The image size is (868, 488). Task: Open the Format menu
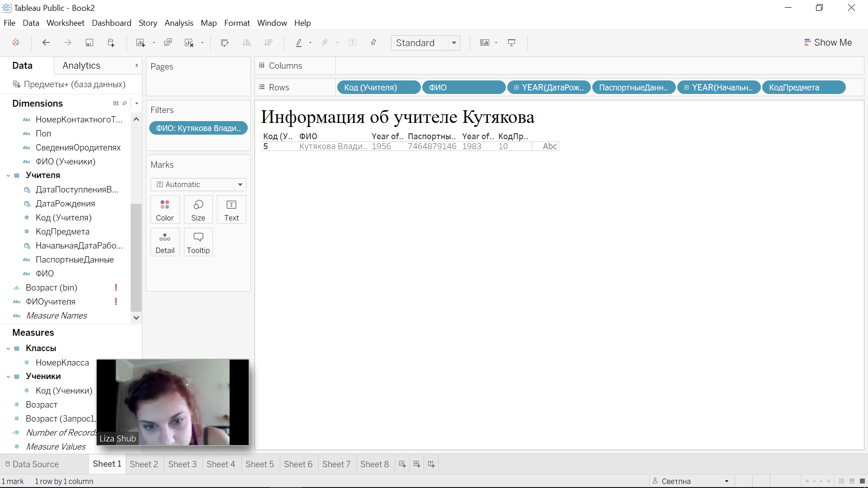pyautogui.click(x=237, y=23)
